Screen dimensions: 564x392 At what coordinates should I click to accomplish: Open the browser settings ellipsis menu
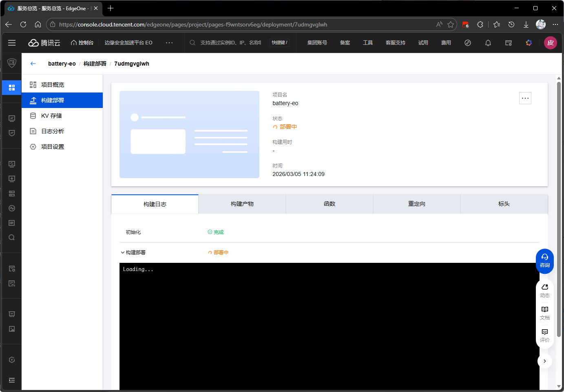point(555,24)
